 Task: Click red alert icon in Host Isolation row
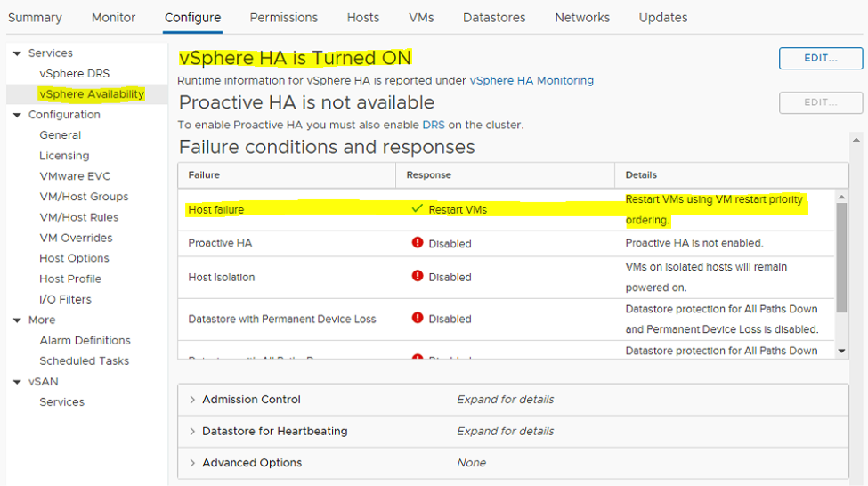coord(417,277)
